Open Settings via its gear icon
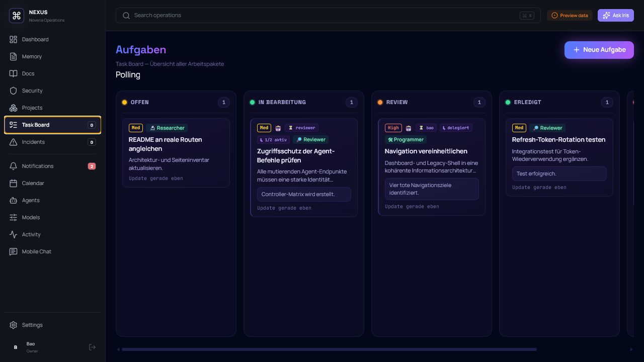The width and height of the screenshot is (644, 362). (13, 325)
